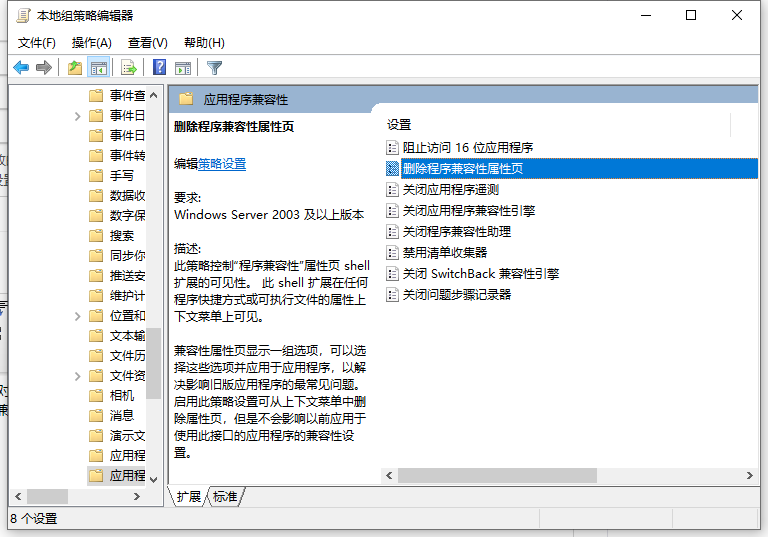Toggle the show/hide console tree icon
This screenshot has height=537, width=768.
(99, 68)
